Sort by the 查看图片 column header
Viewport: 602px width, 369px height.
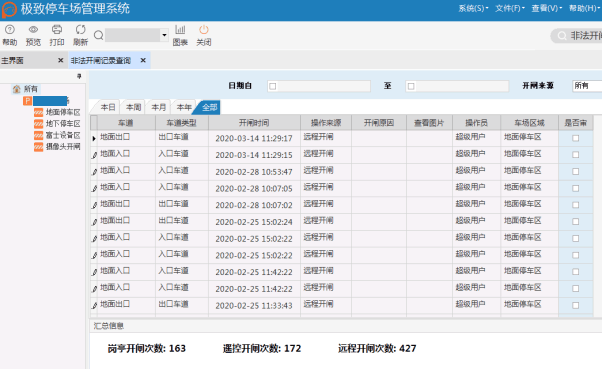(x=429, y=123)
